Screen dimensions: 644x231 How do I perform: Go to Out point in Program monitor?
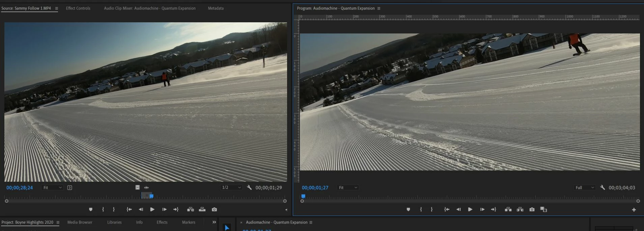494,209
